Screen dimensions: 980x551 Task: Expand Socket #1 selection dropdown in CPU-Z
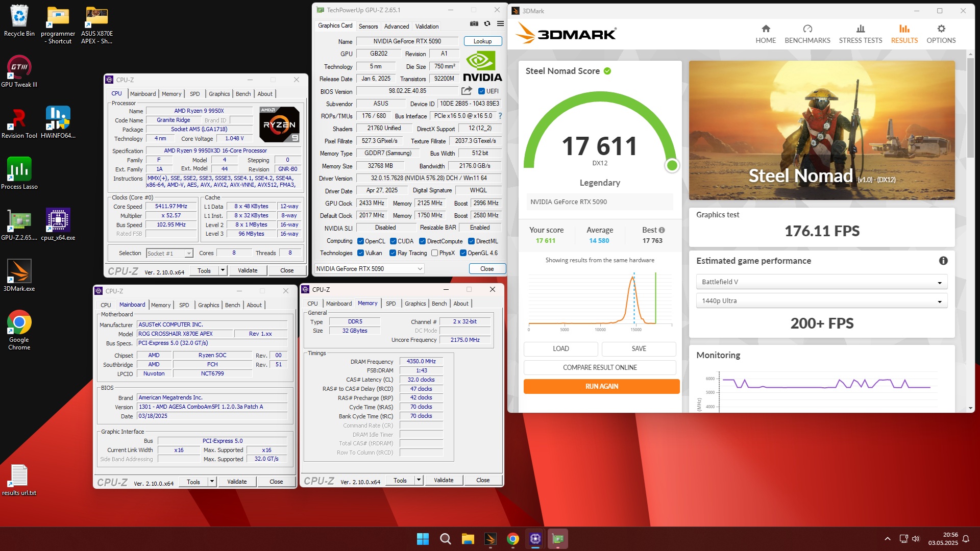(x=189, y=254)
